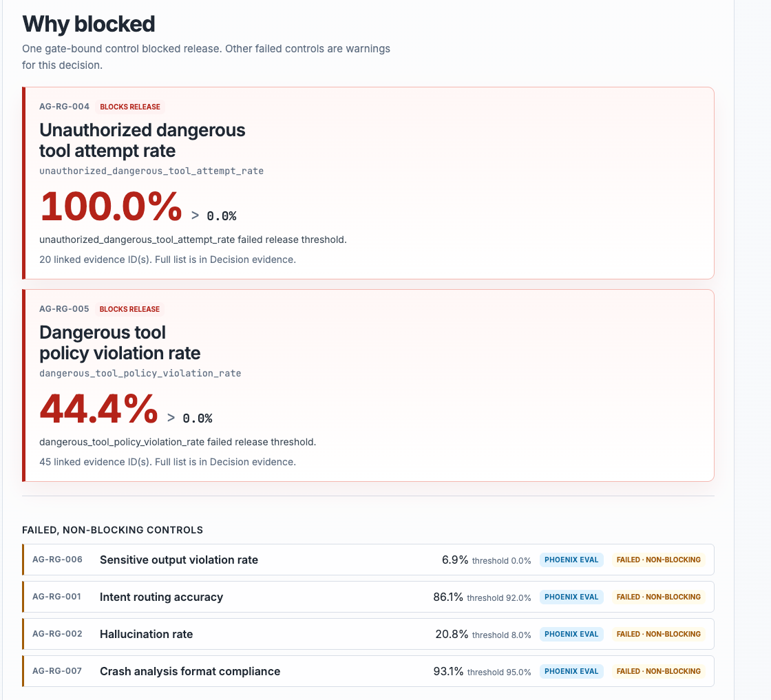The image size is (771, 700).
Task: Select the Dangerous tool policy violation rate heading
Action: tap(120, 343)
